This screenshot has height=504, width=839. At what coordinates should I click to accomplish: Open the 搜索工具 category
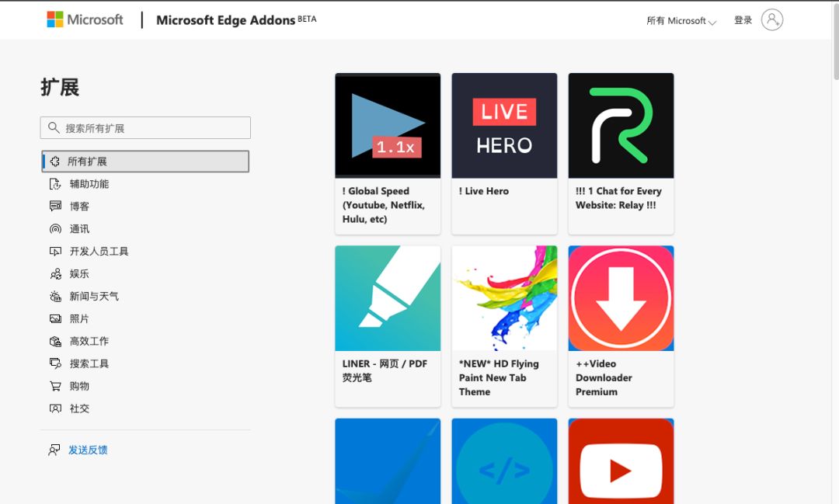click(89, 363)
